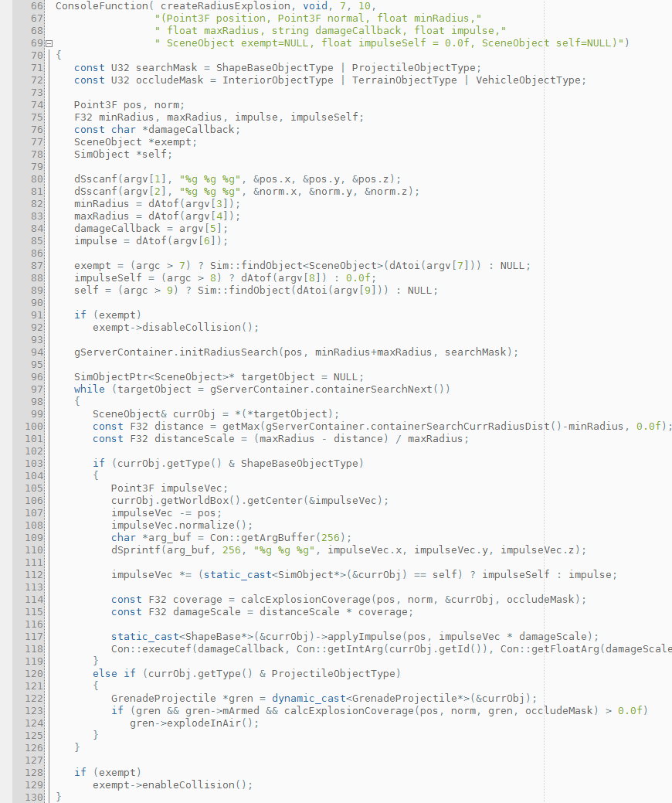Click the 'ConsoleFunction' macro name on line 66

coord(101,6)
